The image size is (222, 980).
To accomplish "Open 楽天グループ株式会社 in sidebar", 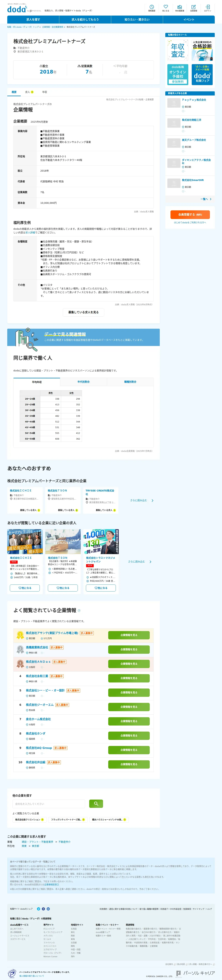I will (x=194, y=140).
